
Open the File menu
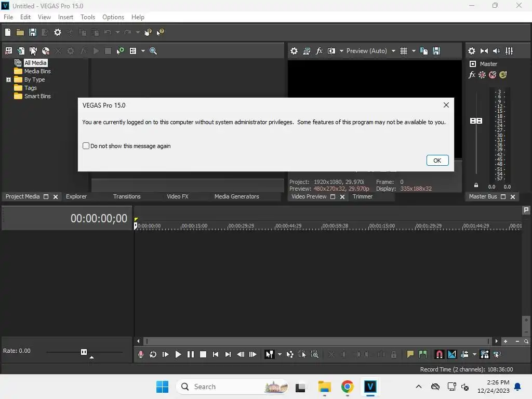(8, 17)
